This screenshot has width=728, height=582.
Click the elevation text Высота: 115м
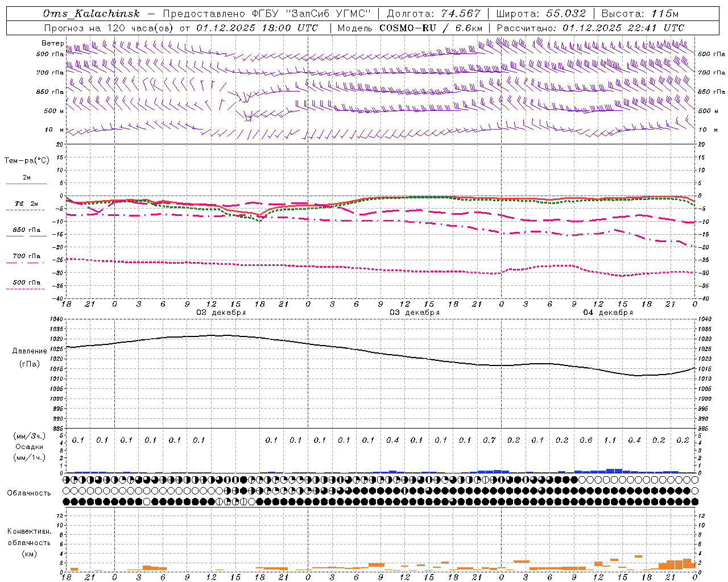click(x=640, y=14)
